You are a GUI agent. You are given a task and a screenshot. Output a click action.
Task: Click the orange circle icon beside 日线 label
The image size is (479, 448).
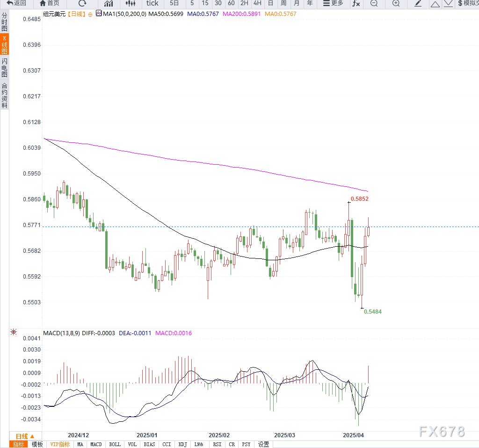point(90,15)
